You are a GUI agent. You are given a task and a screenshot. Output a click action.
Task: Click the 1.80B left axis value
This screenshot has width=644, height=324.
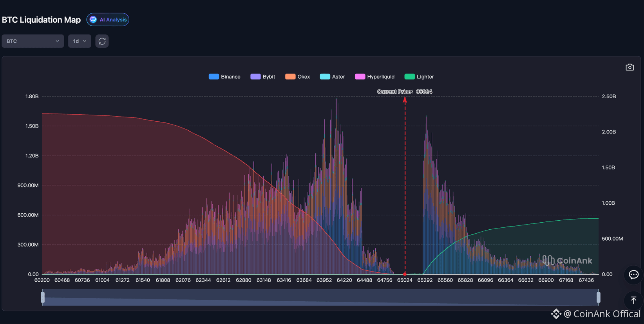pos(32,96)
